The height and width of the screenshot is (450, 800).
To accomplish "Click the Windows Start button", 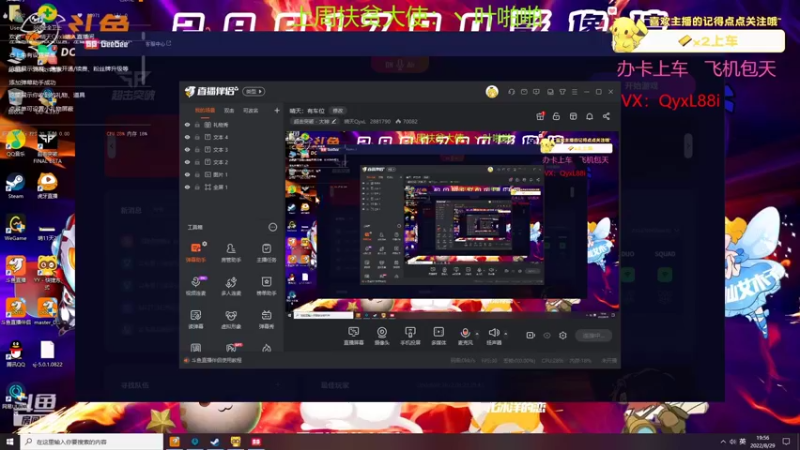I will (x=10, y=441).
